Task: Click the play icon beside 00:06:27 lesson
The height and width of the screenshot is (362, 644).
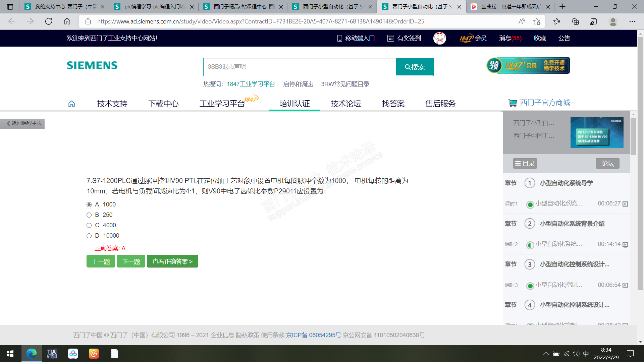Action: [625, 204]
